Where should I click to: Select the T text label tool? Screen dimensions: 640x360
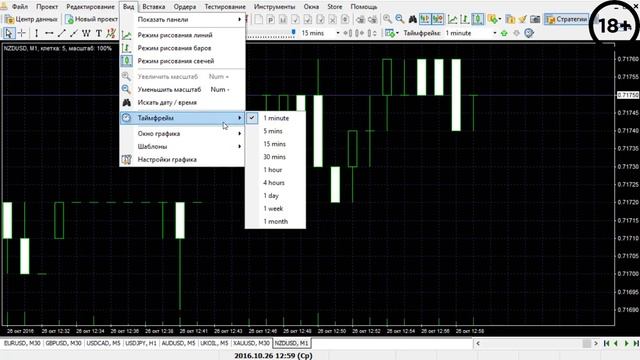click(x=98, y=33)
